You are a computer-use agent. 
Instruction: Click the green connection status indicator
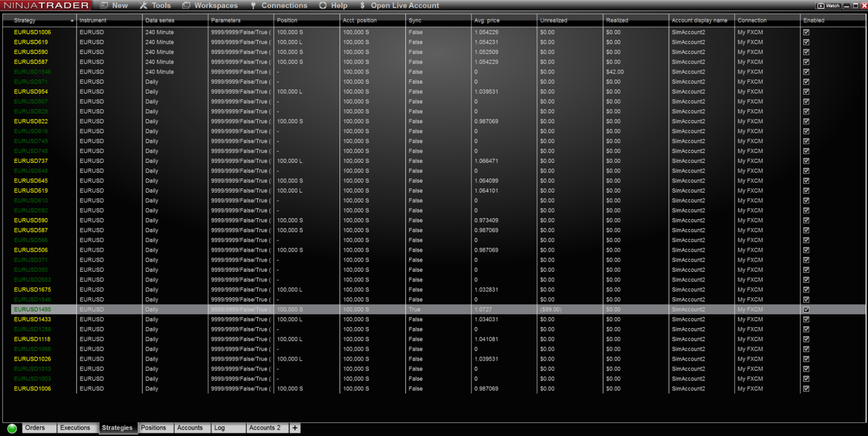click(12, 428)
